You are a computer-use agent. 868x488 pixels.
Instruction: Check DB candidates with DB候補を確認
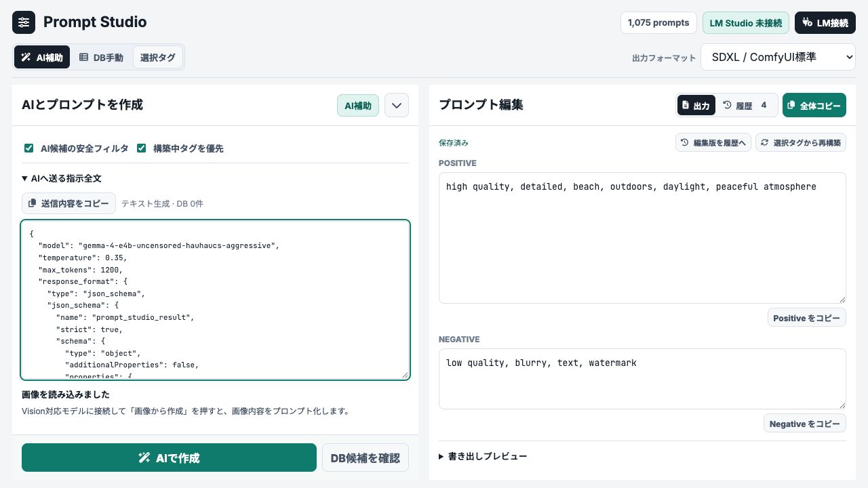pos(366,457)
